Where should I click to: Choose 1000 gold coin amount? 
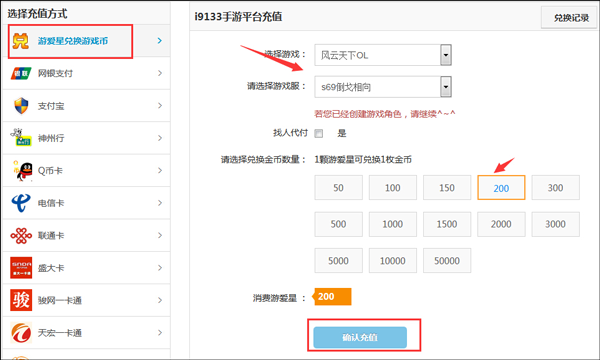[x=393, y=224]
